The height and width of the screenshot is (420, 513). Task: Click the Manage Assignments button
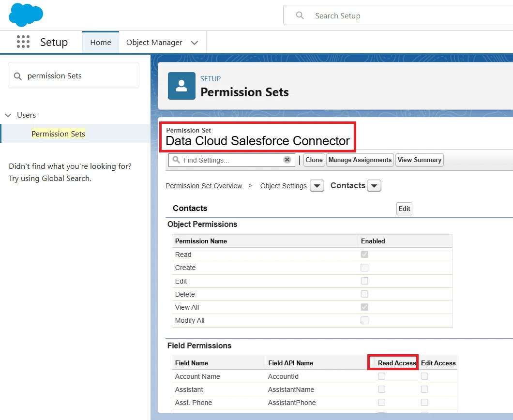(360, 160)
